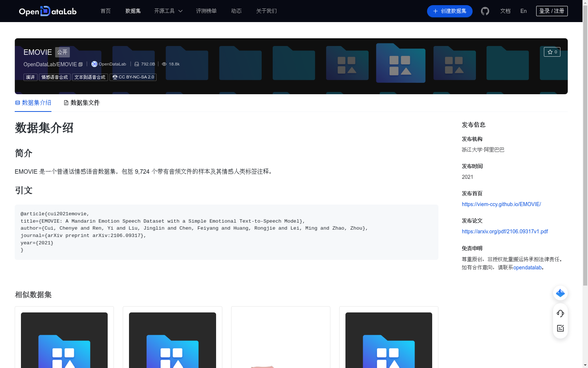Switch to the 数据集介绍 tab
Viewport: 588px width, 368px height.
[x=33, y=103]
